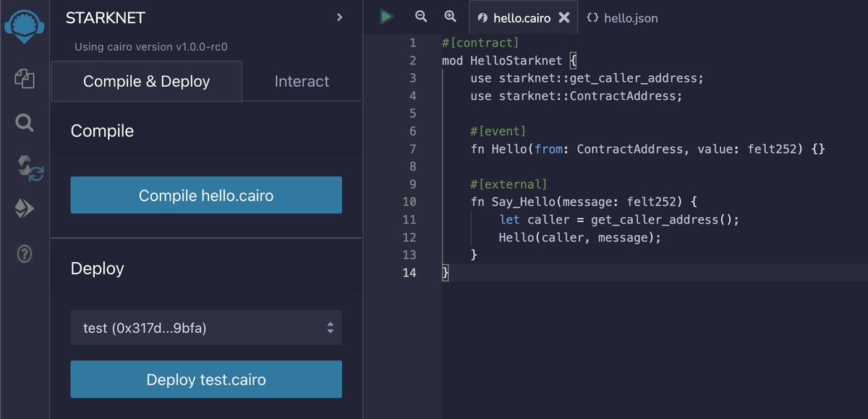Open the hello.json tab

tap(630, 18)
